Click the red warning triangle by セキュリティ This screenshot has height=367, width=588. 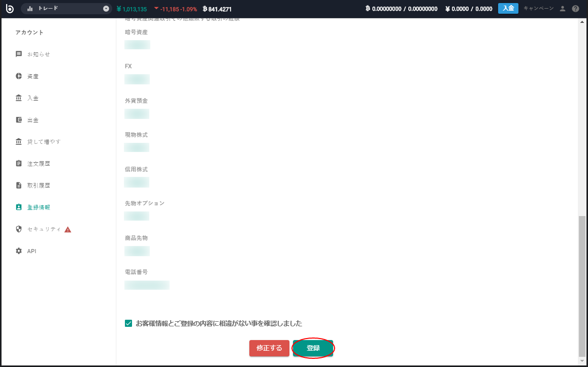pyautogui.click(x=68, y=229)
